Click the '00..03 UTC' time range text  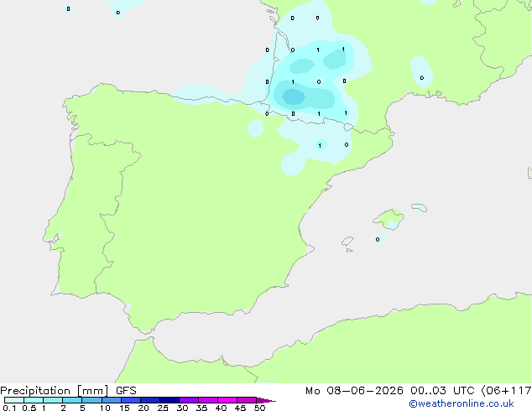[x=441, y=391]
